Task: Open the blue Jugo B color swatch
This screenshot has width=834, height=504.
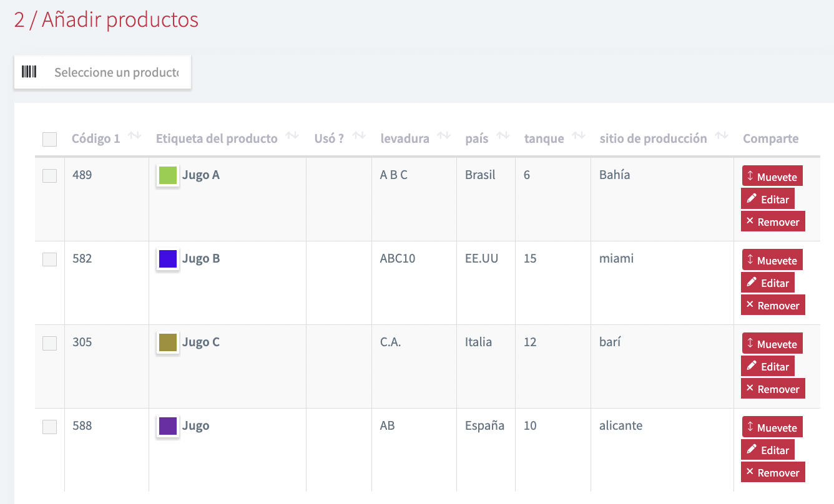Action: (168, 259)
